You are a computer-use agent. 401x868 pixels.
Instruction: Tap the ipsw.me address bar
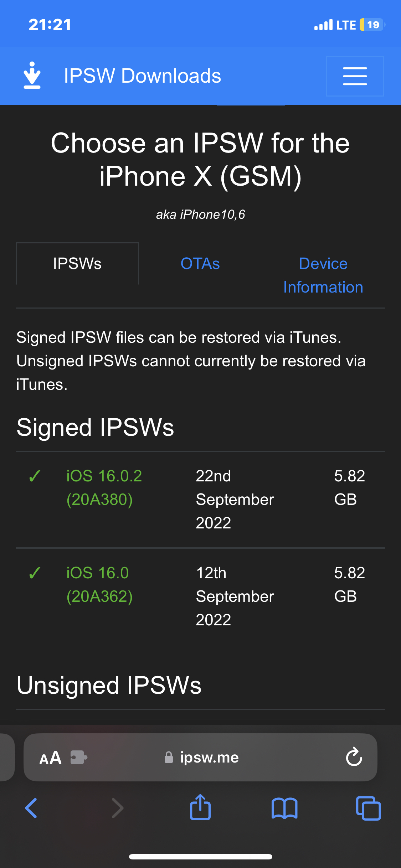coord(200,757)
